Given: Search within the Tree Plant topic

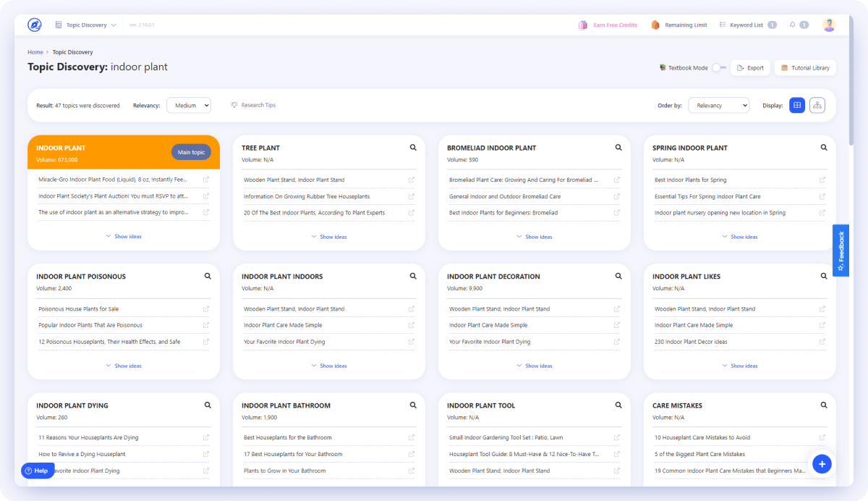Looking at the screenshot, I should pyautogui.click(x=412, y=147).
